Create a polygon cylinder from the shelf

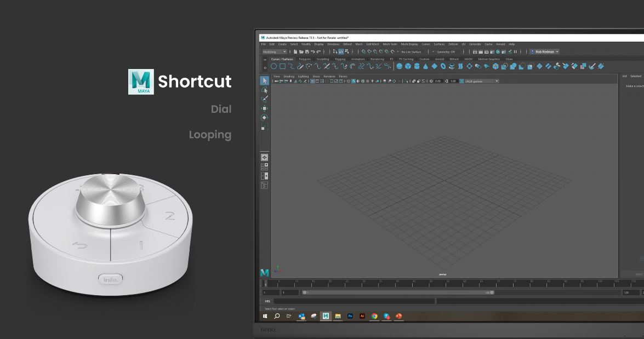(417, 66)
